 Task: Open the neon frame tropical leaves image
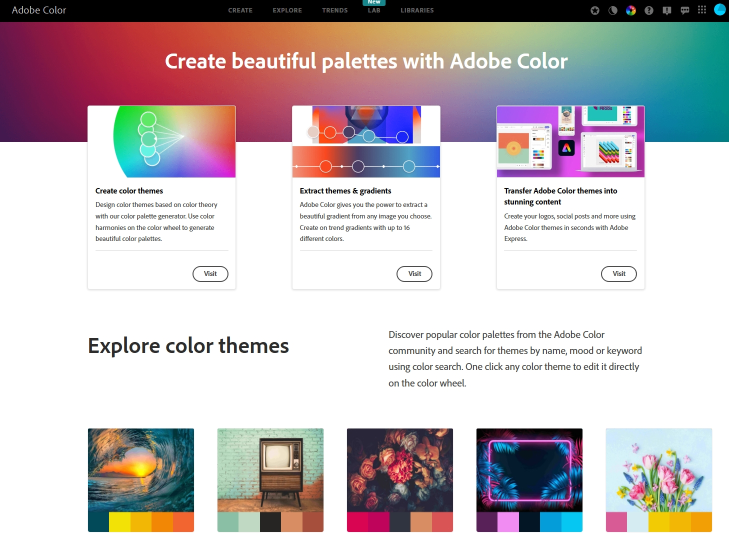click(x=529, y=470)
